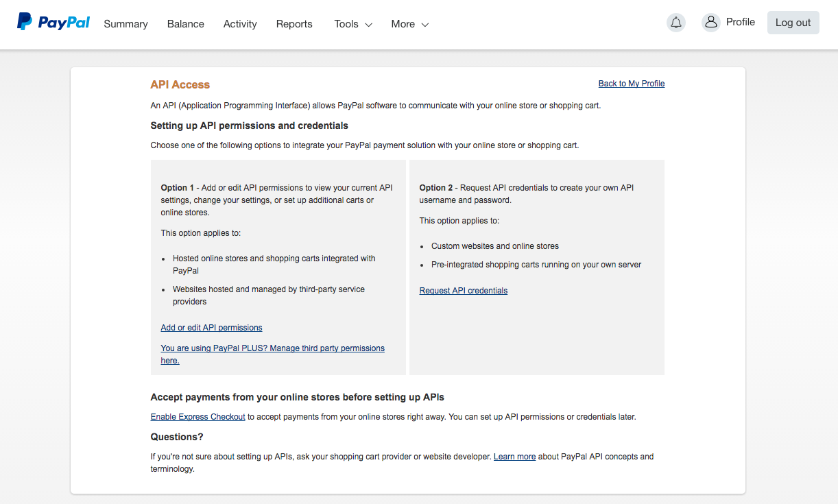Open the Activity page
Viewport: 838px width, 504px height.
(240, 24)
